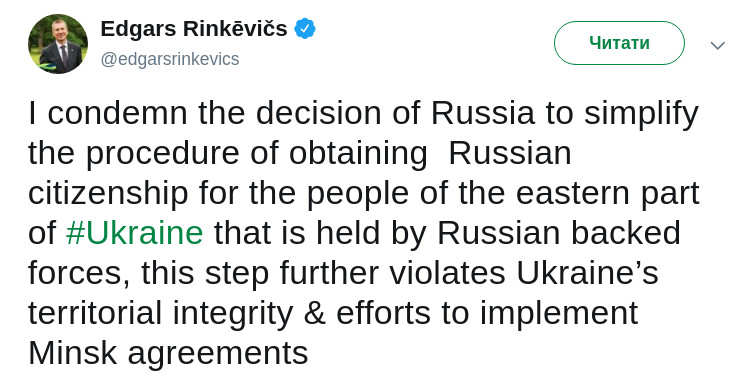Click the green Читати follow button
Screen dimensions: 749x382
(x=619, y=43)
